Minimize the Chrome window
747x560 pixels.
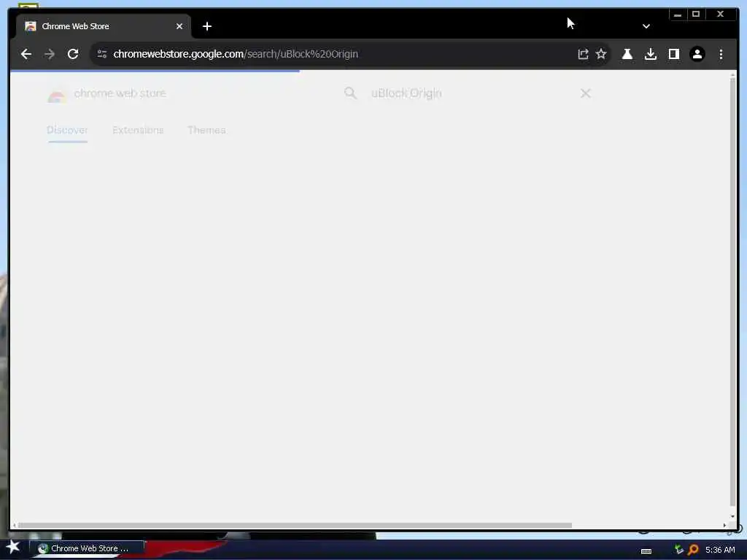click(678, 15)
